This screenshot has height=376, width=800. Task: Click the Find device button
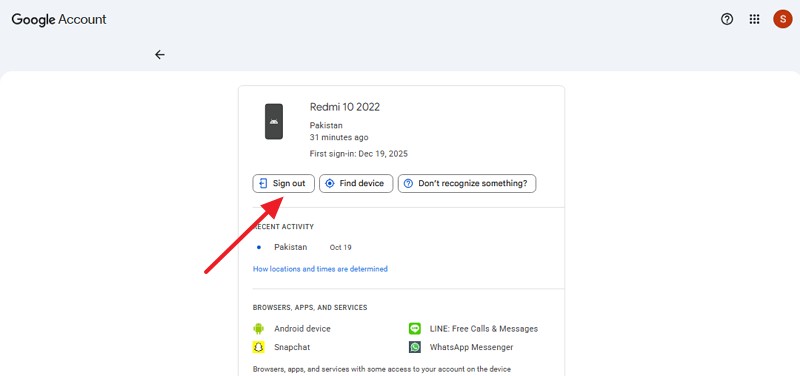click(356, 184)
